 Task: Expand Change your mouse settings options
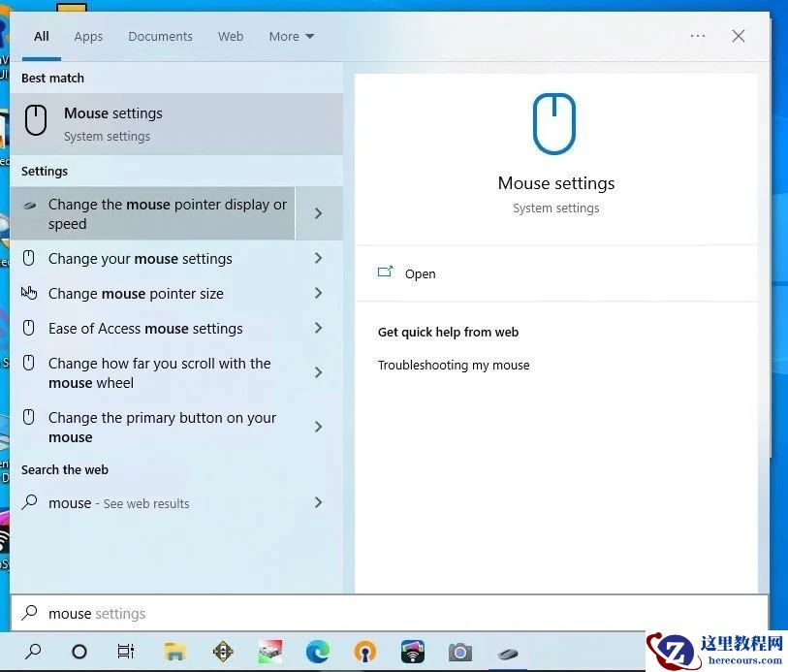click(318, 258)
